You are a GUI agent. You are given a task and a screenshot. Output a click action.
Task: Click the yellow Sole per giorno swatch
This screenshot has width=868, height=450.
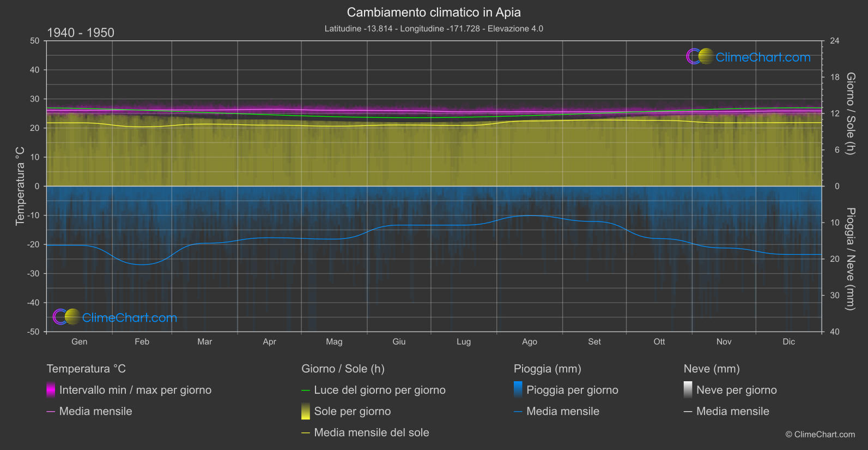point(306,411)
